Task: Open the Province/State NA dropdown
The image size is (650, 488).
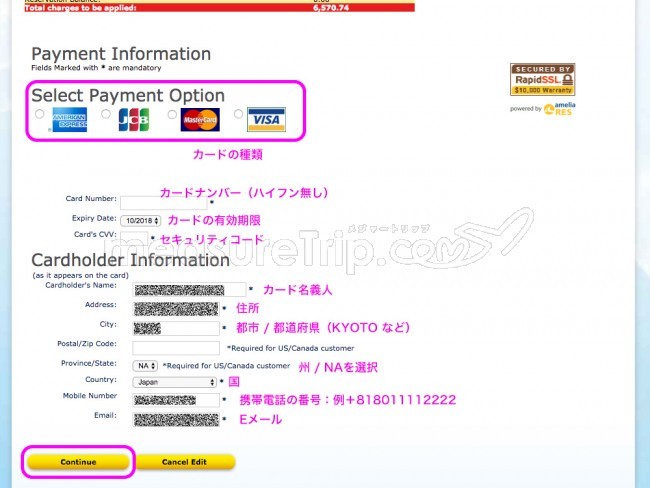Action: 145,366
